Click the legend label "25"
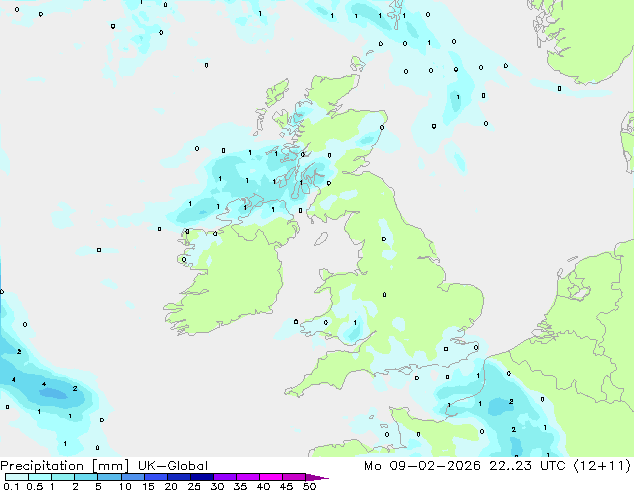The height and width of the screenshot is (490, 634). pyautogui.click(x=194, y=486)
